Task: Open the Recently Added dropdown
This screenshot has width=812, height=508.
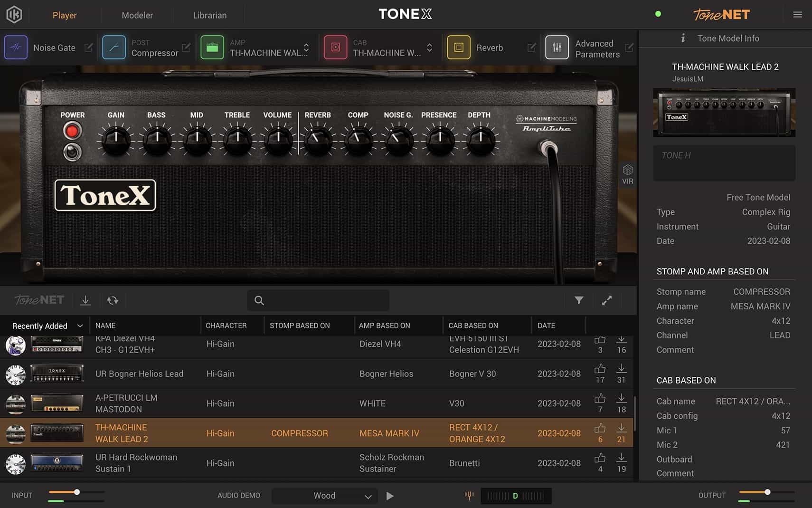Action: click(47, 326)
